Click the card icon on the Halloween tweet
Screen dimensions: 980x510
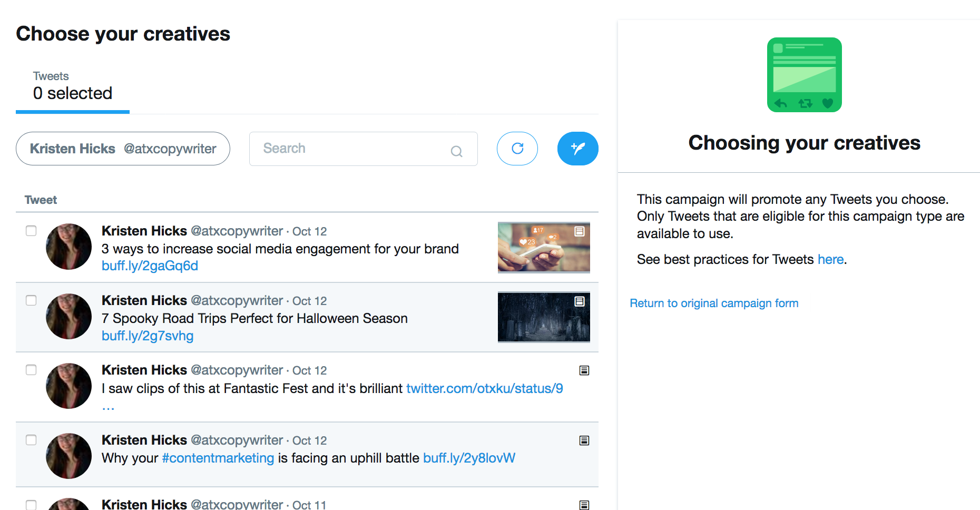[580, 301]
